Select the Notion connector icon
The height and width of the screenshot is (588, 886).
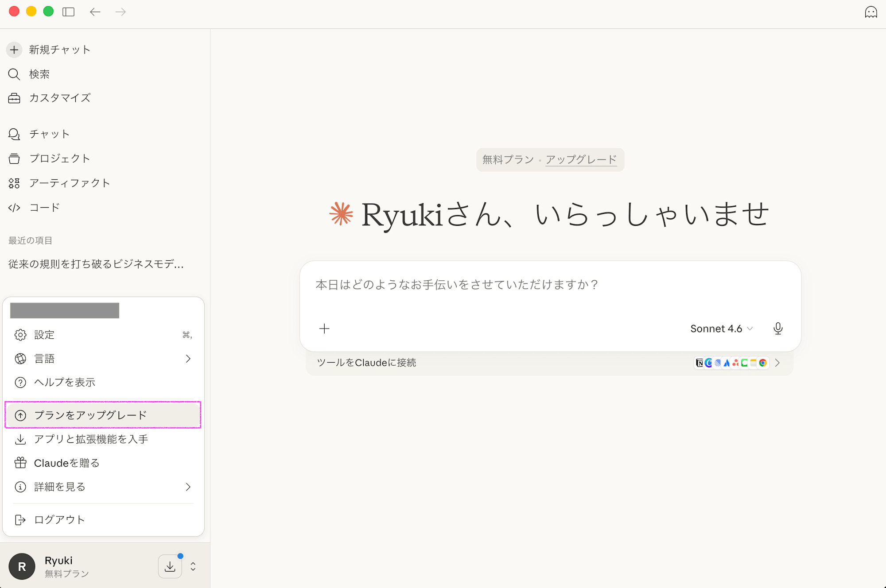pyautogui.click(x=700, y=363)
